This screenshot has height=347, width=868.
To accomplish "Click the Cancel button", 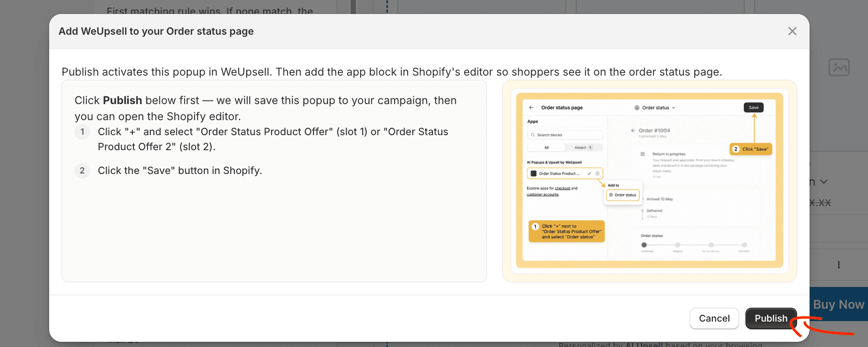I will tap(714, 319).
